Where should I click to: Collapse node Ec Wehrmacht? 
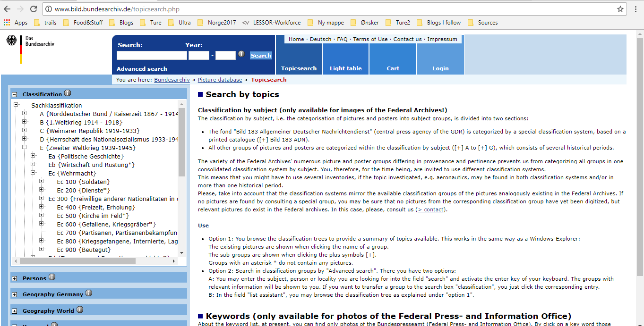pyautogui.click(x=33, y=173)
